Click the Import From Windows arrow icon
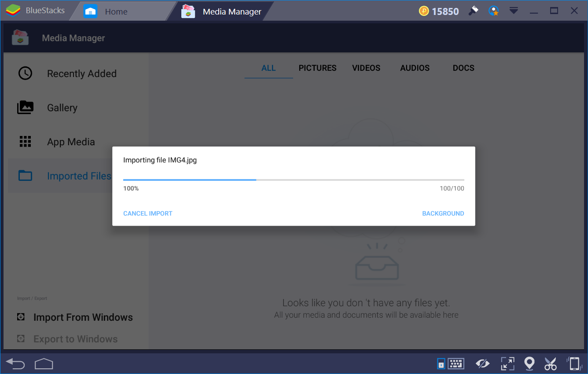This screenshot has width=588, height=374. point(21,317)
